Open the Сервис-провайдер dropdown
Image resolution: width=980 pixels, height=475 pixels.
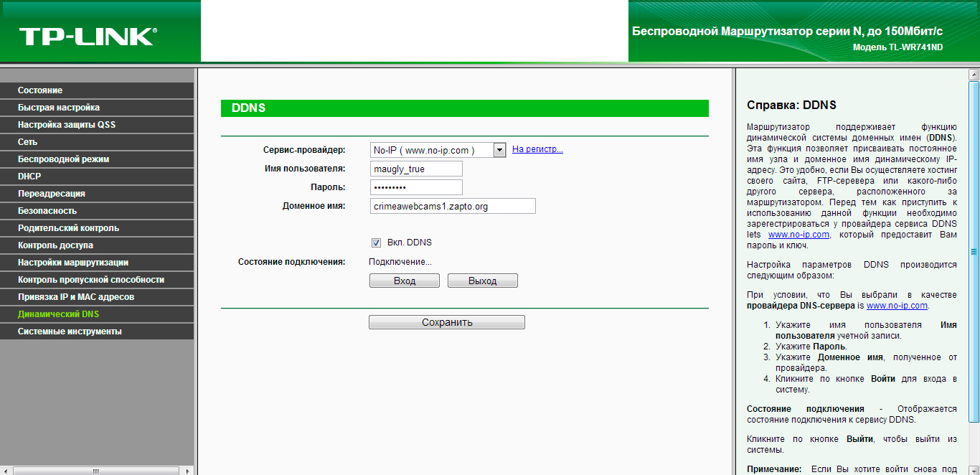438,150
